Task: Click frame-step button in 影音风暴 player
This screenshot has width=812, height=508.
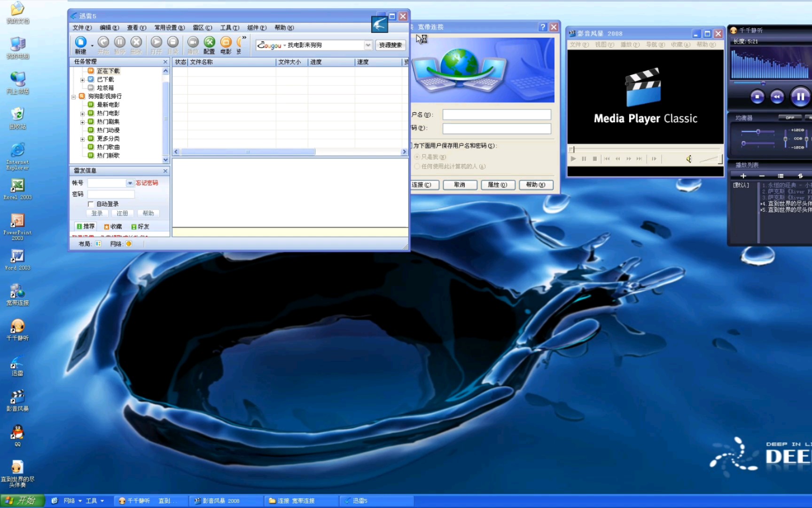Action: [x=654, y=159]
